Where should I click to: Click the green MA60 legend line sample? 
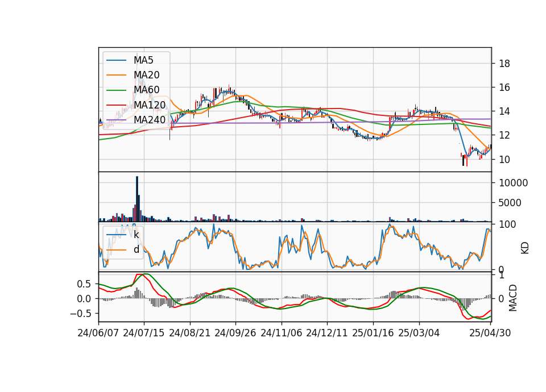click(116, 90)
